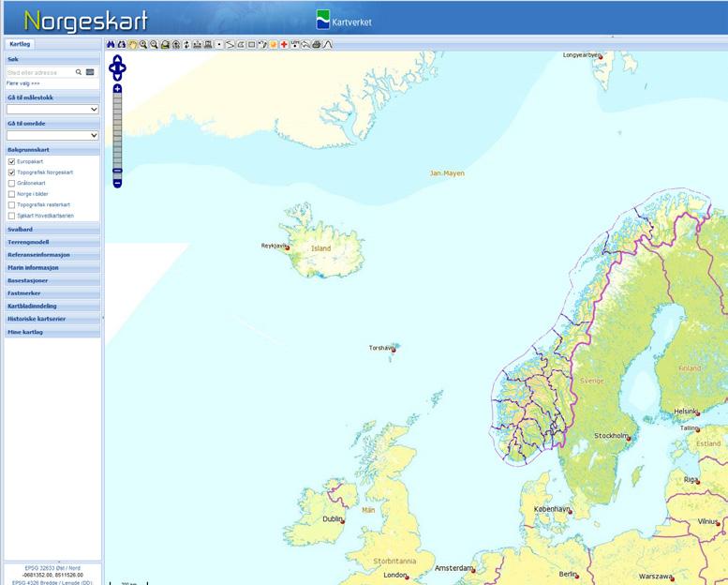The height and width of the screenshot is (585, 728).
Task: Expand the Kartbladinndeling section
Action: (52, 306)
